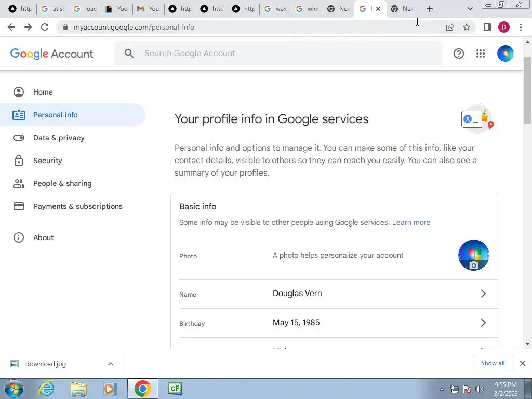Open Google Account help icon

pyautogui.click(x=459, y=54)
